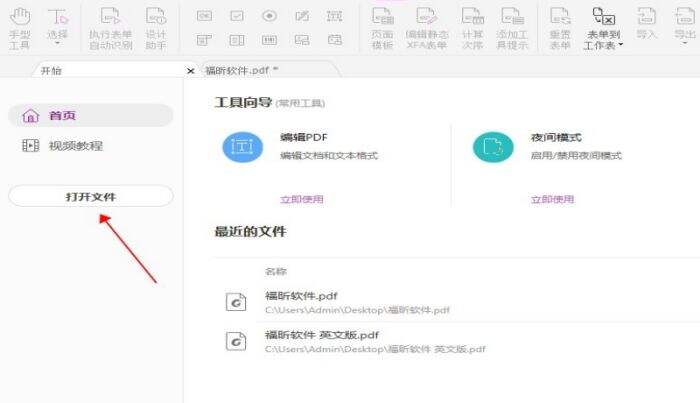The image size is (700, 403).
Task: Click the path C:\Users\Admin\Desktop\福昕软件.pdf
Action: coord(357,310)
